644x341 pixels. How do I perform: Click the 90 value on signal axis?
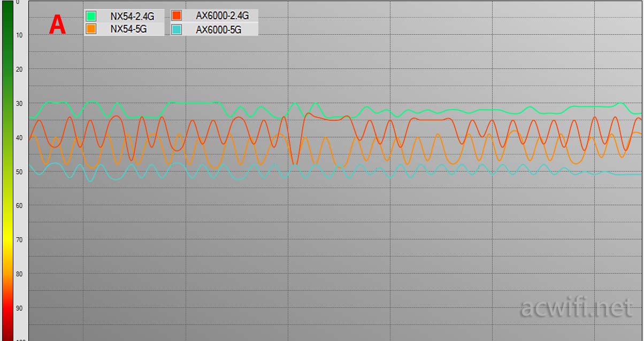coord(19,308)
